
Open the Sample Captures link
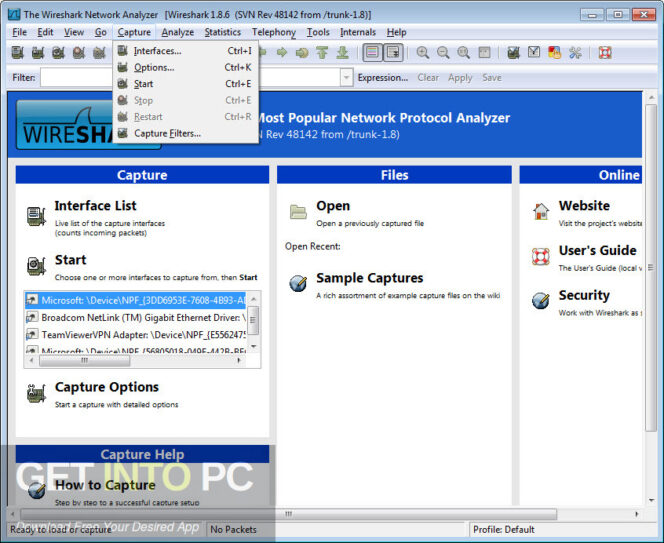click(370, 278)
